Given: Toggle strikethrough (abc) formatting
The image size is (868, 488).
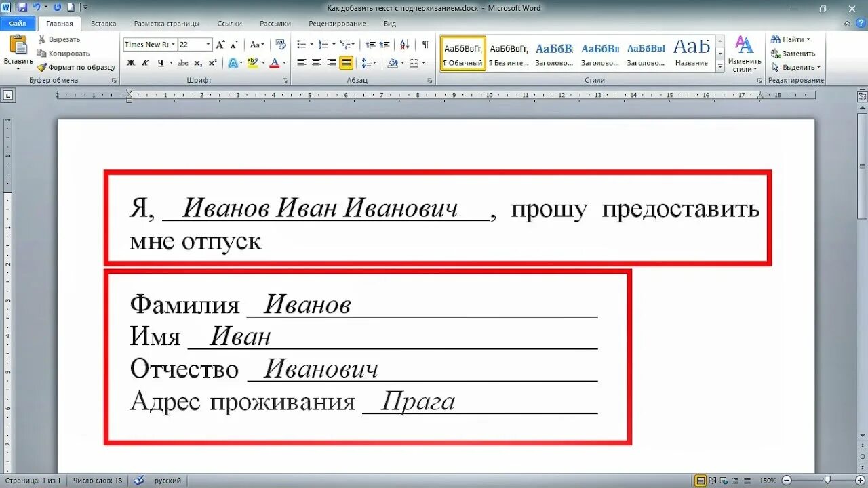Looking at the screenshot, I should 183,63.
